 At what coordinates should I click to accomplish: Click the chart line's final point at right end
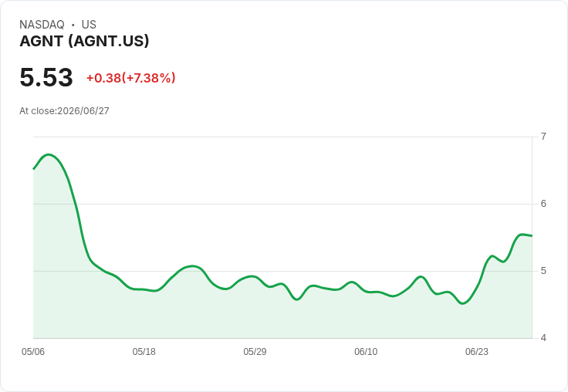click(x=532, y=235)
